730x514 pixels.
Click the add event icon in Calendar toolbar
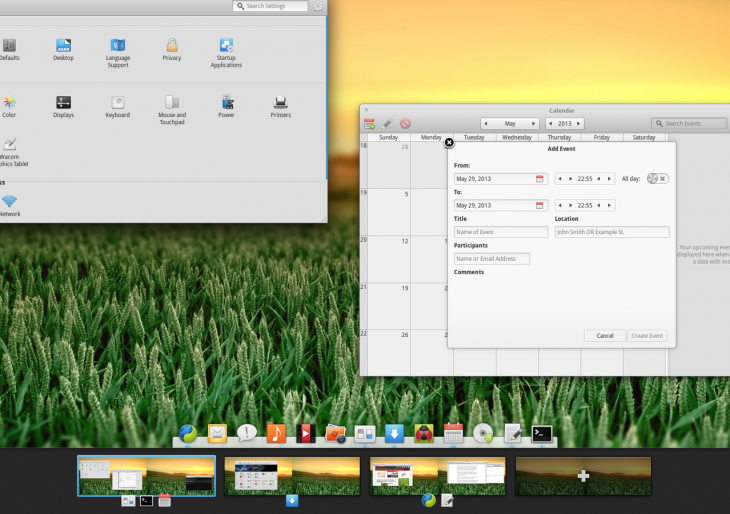(x=369, y=124)
